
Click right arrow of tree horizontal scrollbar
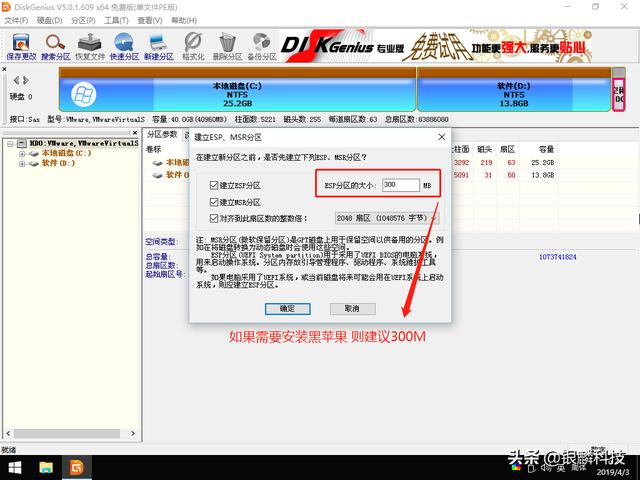pos(133,433)
